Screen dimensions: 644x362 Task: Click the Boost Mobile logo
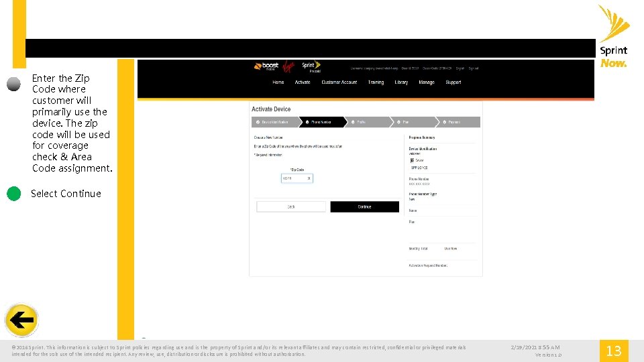(266, 66)
